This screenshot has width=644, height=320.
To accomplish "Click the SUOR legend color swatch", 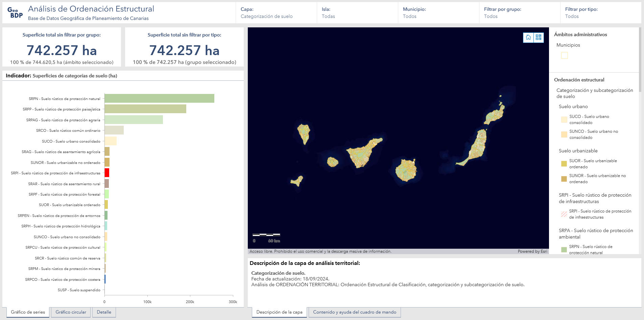I will (564, 164).
